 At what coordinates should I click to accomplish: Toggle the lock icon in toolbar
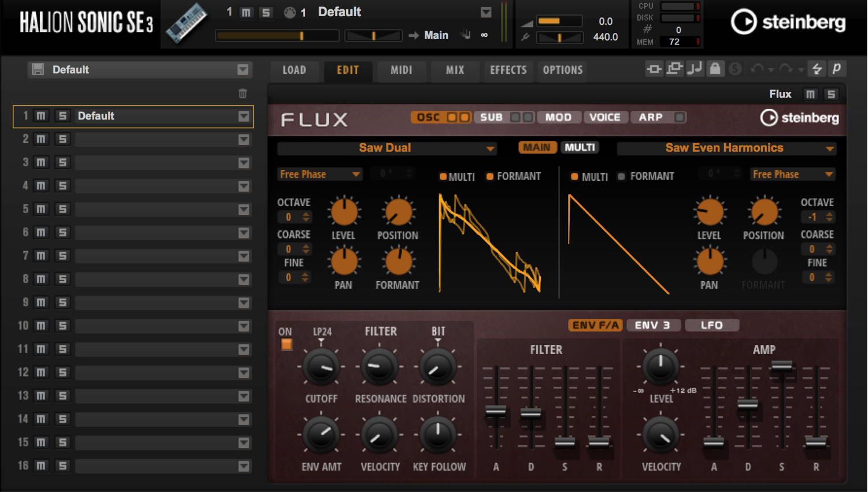(715, 69)
